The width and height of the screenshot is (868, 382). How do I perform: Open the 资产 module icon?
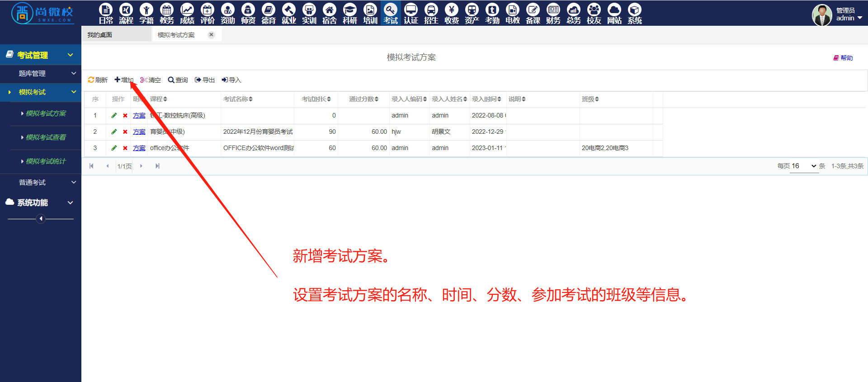tap(472, 13)
